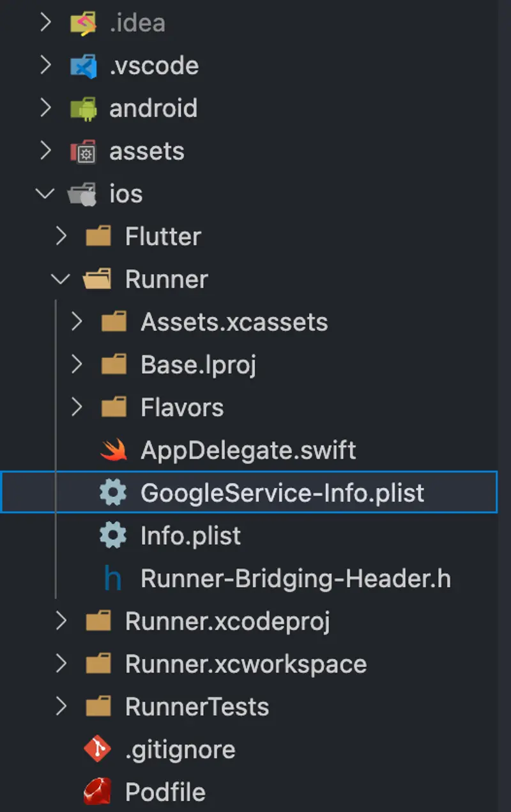Click the Android robot folder icon
The height and width of the screenshot is (812, 511).
click(x=83, y=108)
